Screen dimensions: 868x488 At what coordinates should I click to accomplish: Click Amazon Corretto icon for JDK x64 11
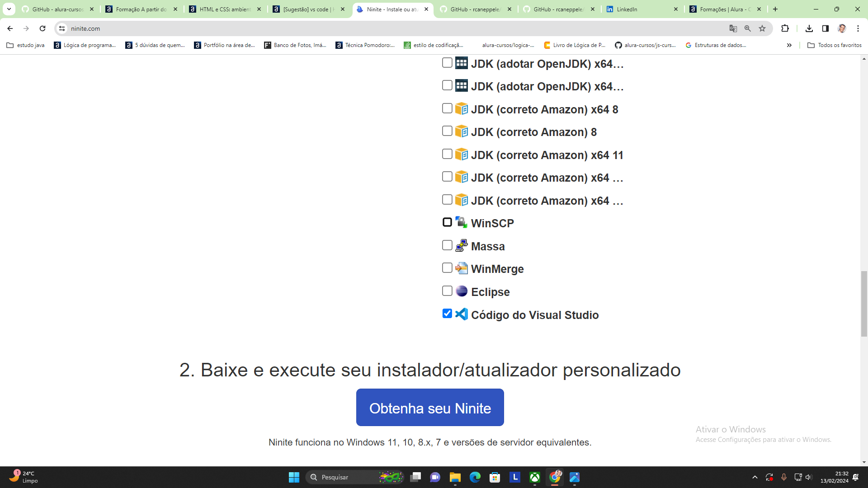462,154
